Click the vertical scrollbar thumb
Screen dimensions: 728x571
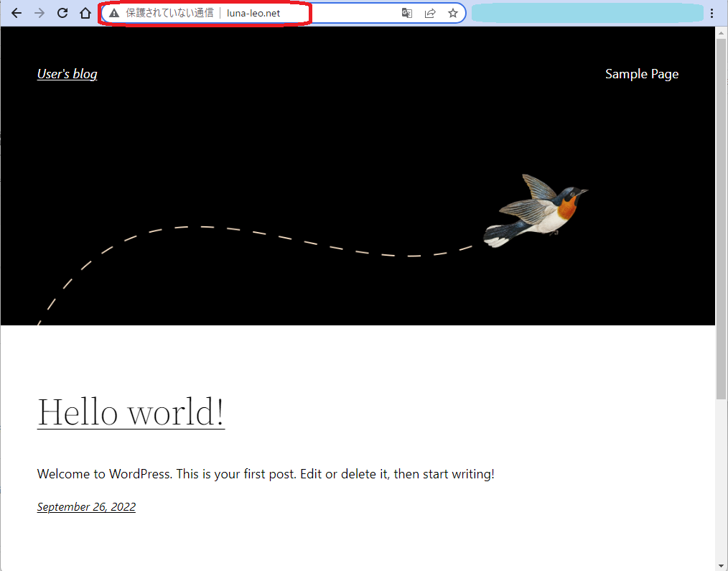pos(721,219)
